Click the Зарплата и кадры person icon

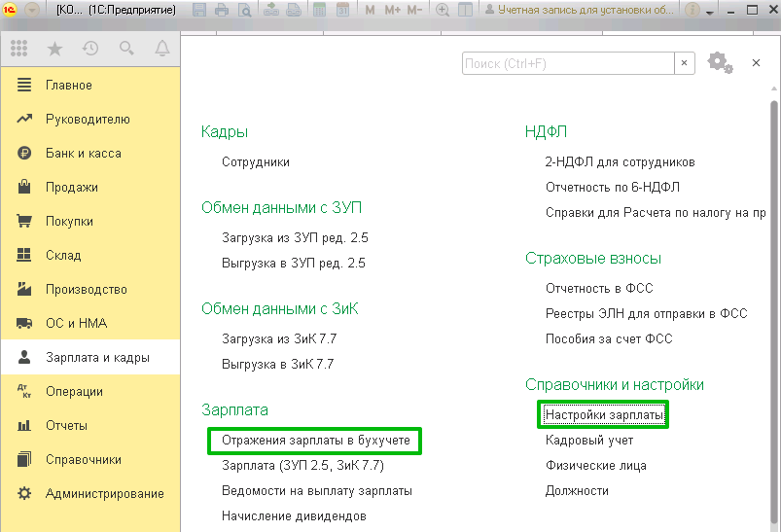[24, 357]
